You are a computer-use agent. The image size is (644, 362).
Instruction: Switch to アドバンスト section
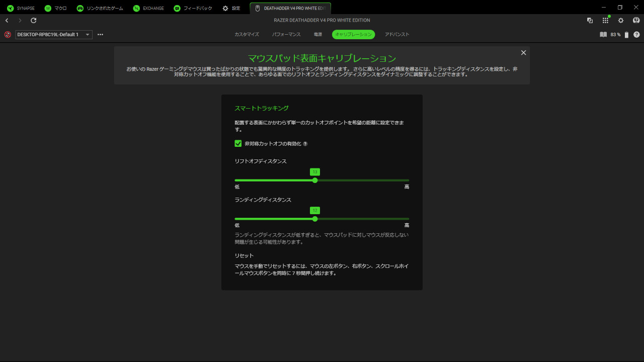(397, 35)
